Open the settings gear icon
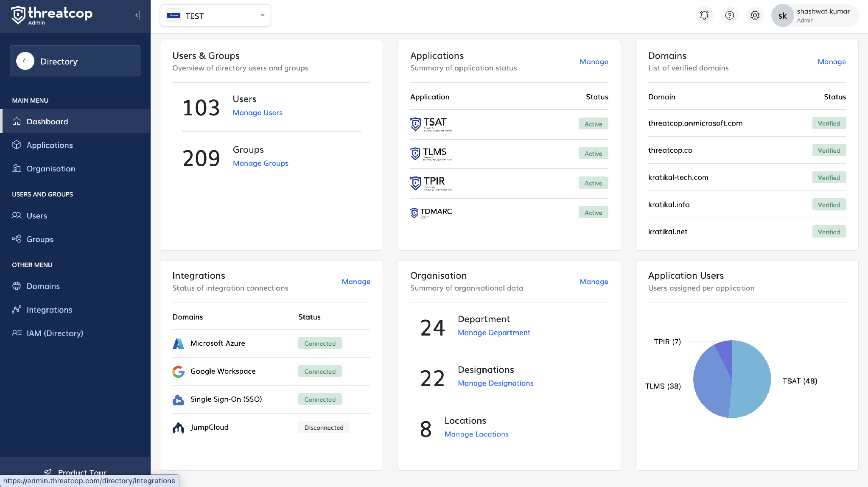The image size is (868, 487). pyautogui.click(x=755, y=16)
